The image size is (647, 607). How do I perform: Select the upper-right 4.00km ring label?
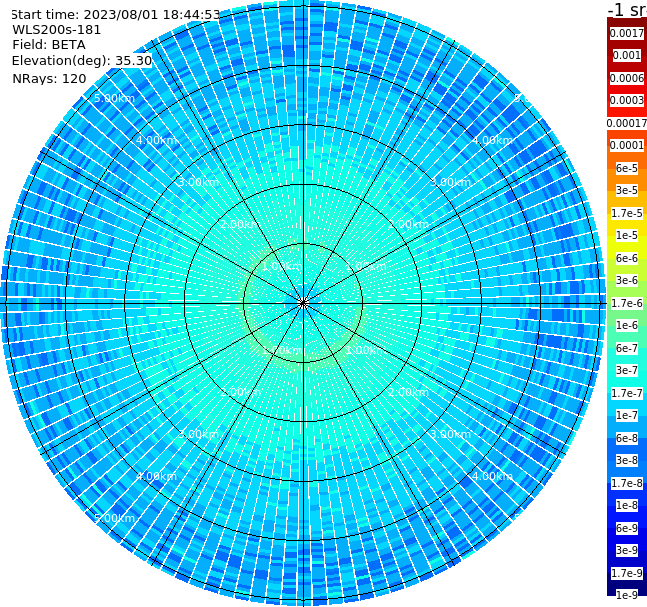pyautogui.click(x=492, y=140)
